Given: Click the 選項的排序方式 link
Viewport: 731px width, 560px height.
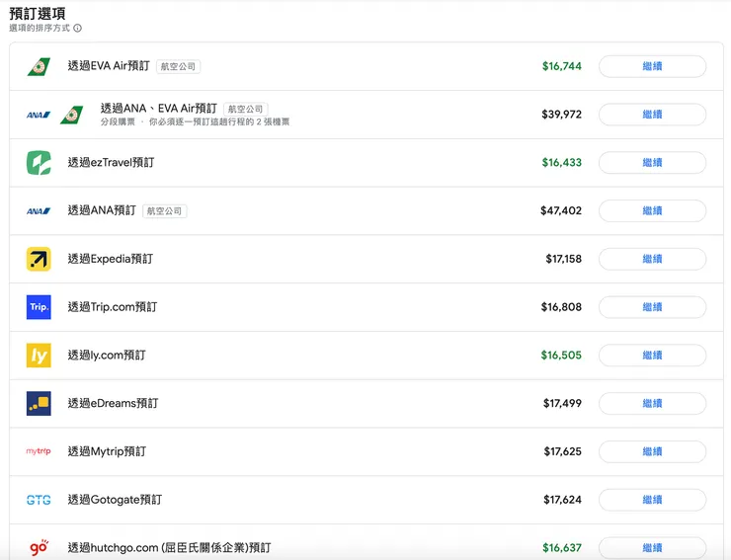Looking at the screenshot, I should tap(40, 28).
